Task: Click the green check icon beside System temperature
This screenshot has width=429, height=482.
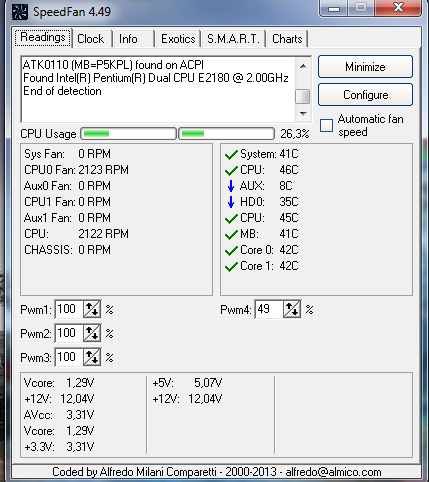Action: pyautogui.click(x=231, y=155)
